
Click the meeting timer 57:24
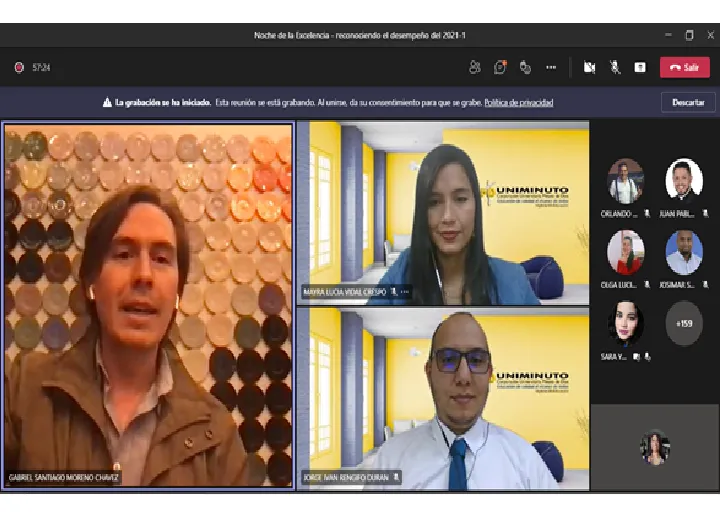[41, 67]
